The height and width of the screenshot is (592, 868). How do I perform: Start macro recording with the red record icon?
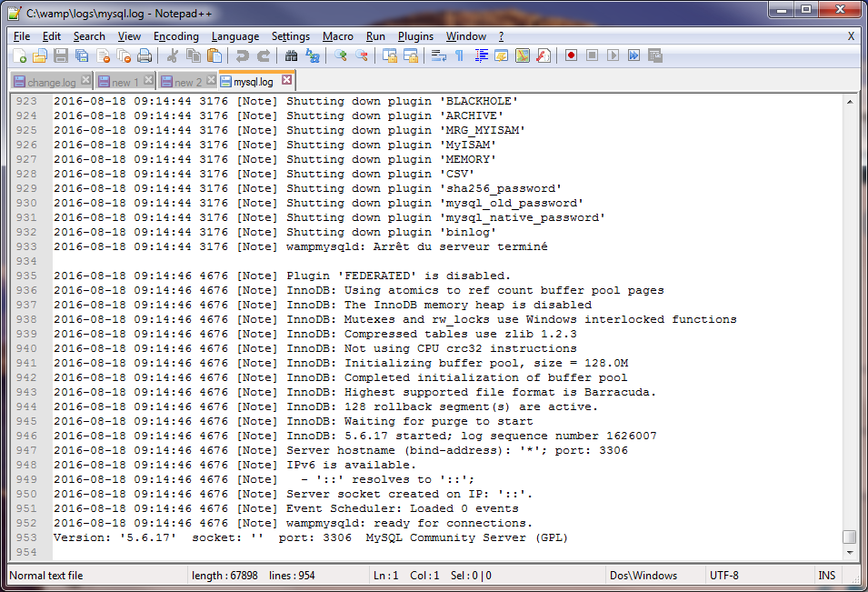pos(570,55)
